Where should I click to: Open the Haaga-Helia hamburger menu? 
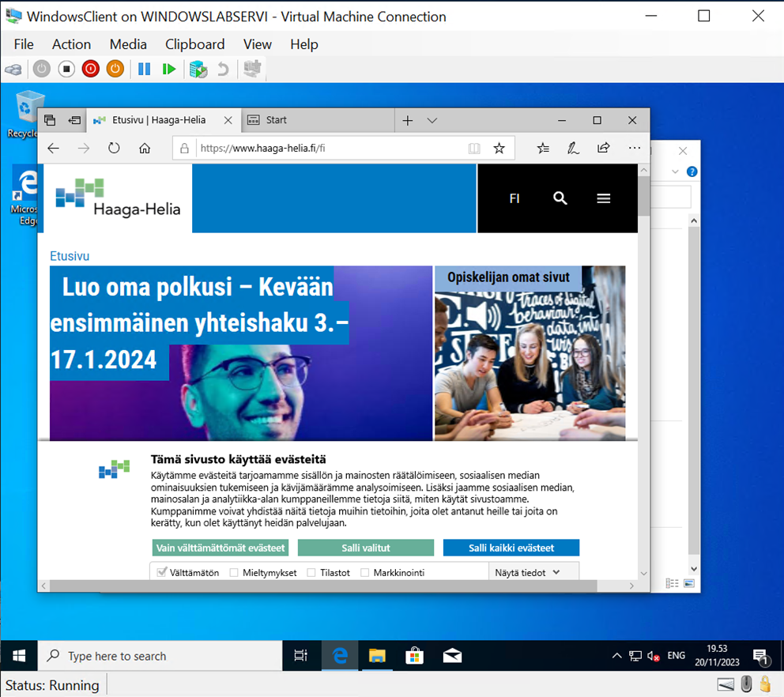click(x=604, y=198)
